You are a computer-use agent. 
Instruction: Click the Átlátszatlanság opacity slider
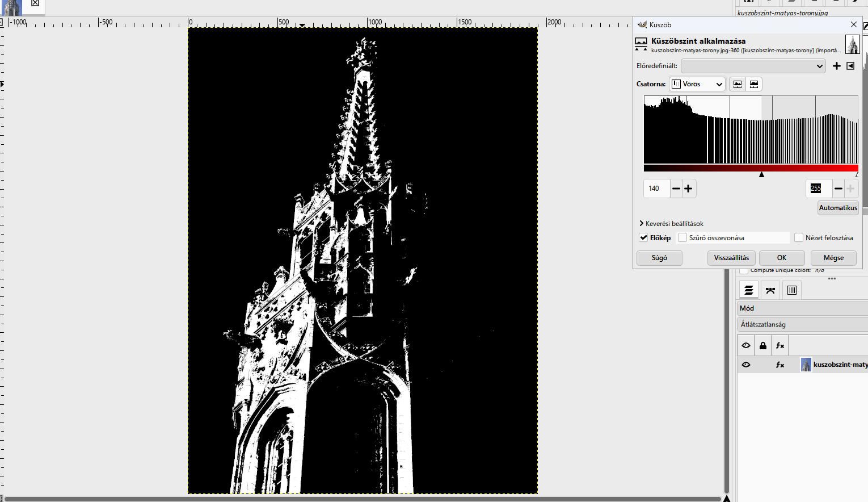pos(803,325)
